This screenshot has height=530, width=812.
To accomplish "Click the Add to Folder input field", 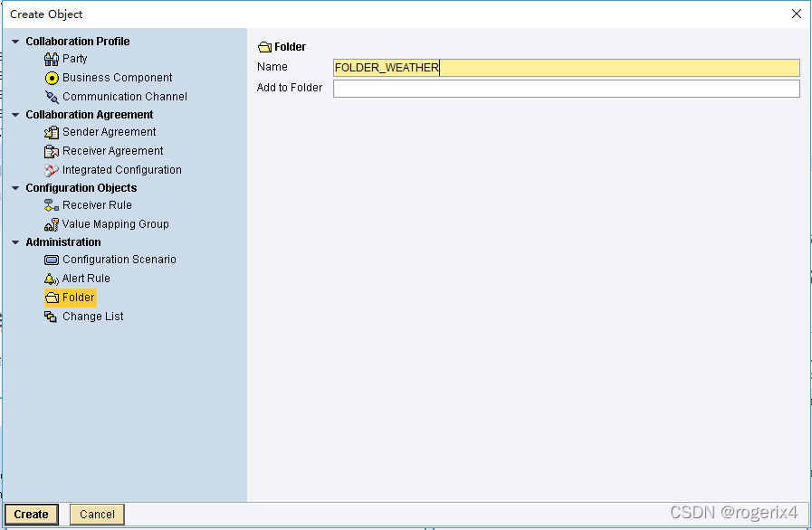I will (567, 89).
